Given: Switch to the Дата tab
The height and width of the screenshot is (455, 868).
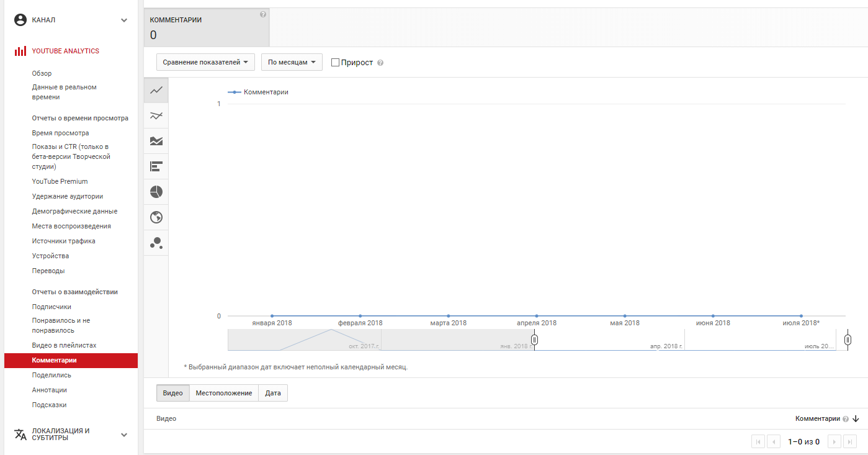Looking at the screenshot, I should tap(273, 393).
